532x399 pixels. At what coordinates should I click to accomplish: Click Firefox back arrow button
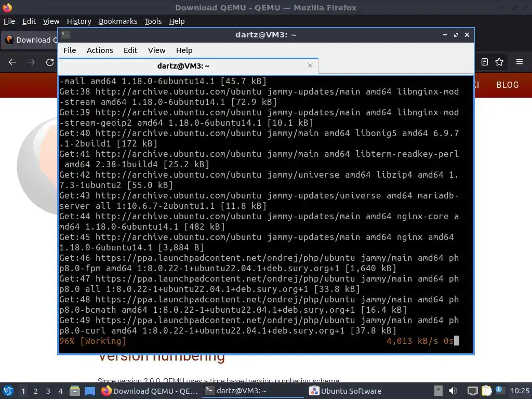tap(12, 62)
